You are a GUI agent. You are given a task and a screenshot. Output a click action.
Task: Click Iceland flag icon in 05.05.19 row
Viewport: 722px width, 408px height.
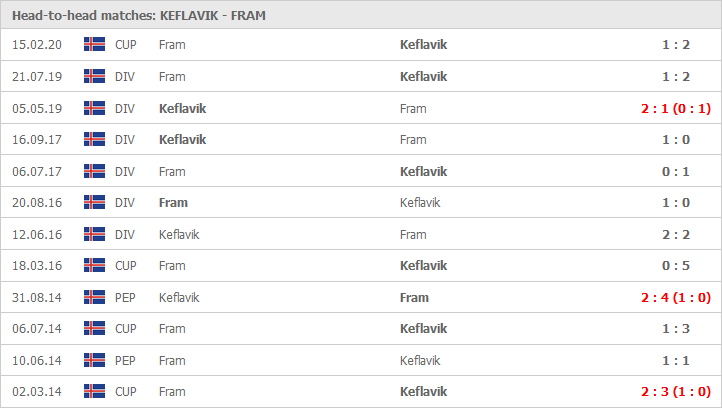(x=94, y=108)
